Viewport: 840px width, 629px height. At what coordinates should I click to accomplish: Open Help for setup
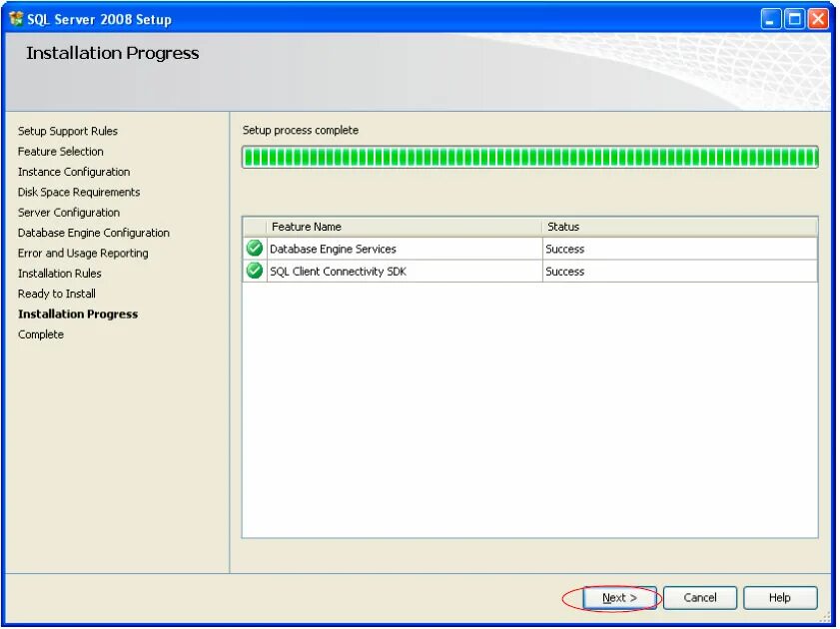(779, 597)
